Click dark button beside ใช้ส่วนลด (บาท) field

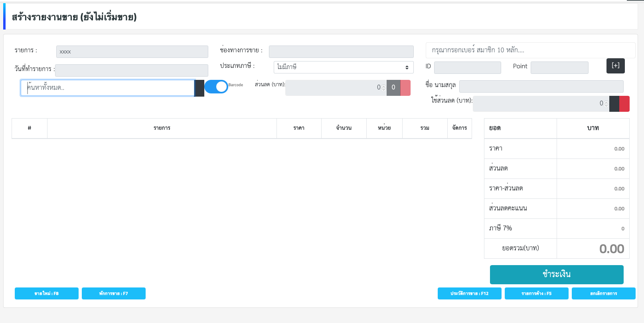[614, 104]
